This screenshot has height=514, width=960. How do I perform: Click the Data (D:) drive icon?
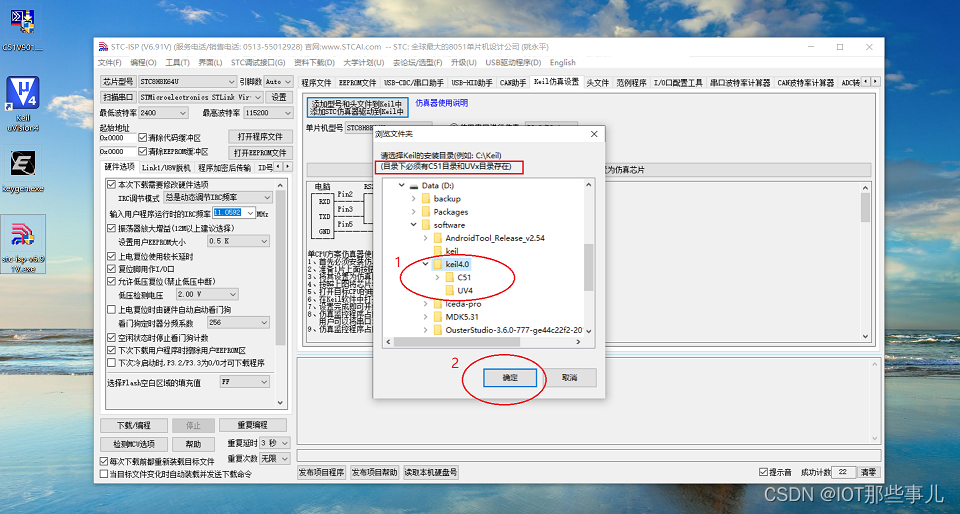[414, 185]
